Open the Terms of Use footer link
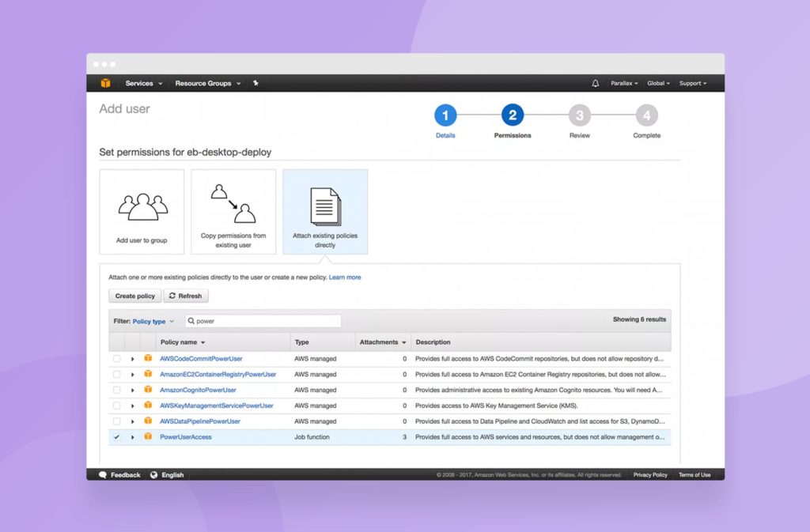Image resolution: width=810 pixels, height=532 pixels. [x=695, y=475]
